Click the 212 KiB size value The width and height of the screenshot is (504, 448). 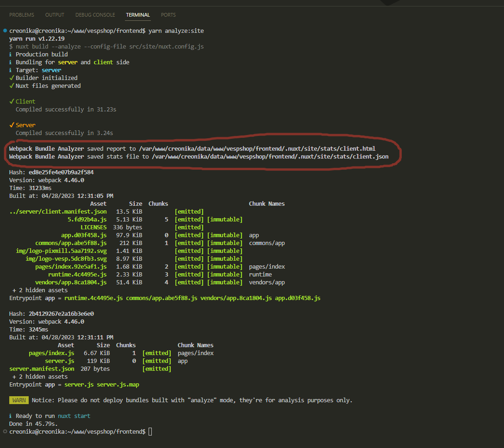click(131, 243)
